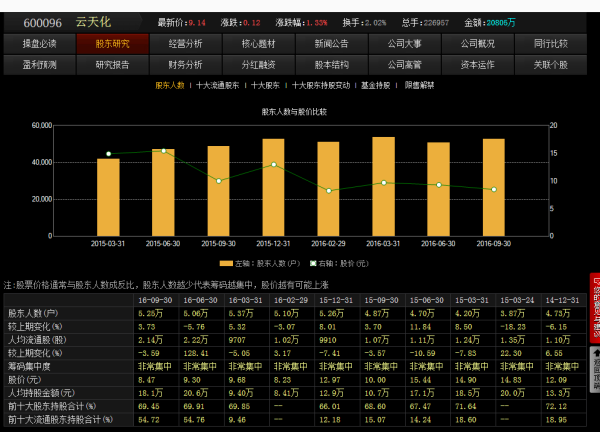Open the 关联个股 tab
The height and width of the screenshot is (432, 600).
pyautogui.click(x=551, y=65)
